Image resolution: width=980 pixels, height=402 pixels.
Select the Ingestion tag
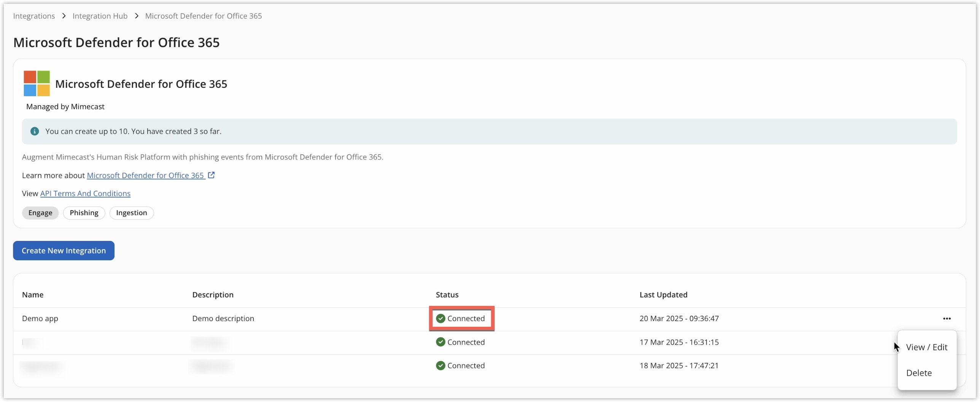[x=131, y=213]
